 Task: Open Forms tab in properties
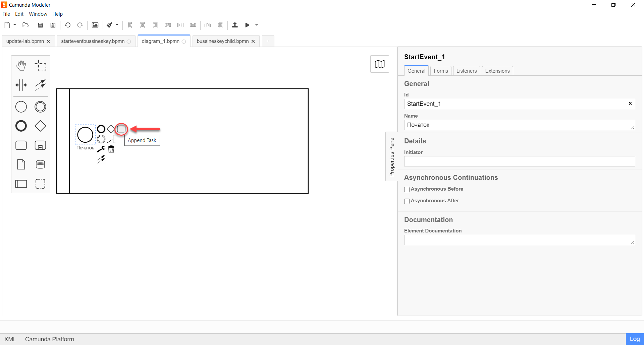[x=441, y=71]
